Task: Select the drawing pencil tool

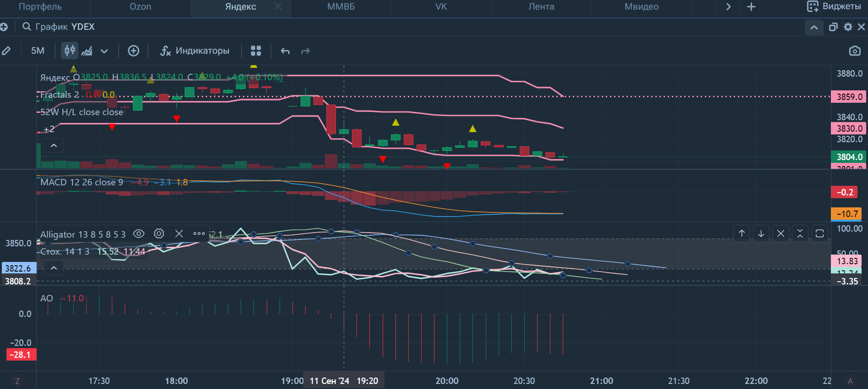Action: [x=6, y=51]
